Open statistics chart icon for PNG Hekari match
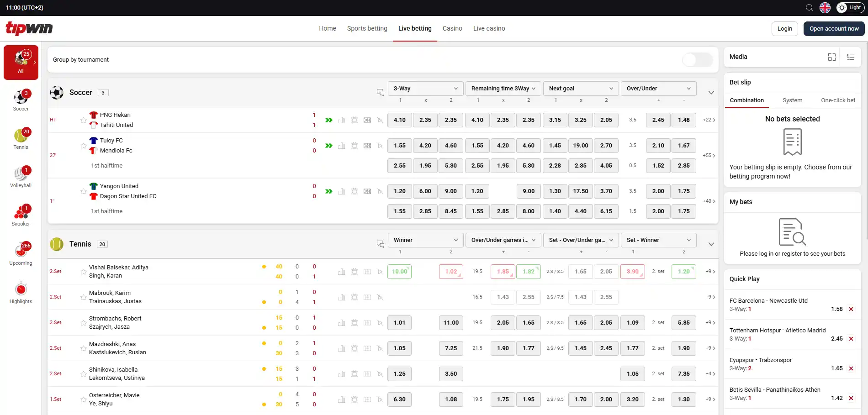 tap(342, 120)
